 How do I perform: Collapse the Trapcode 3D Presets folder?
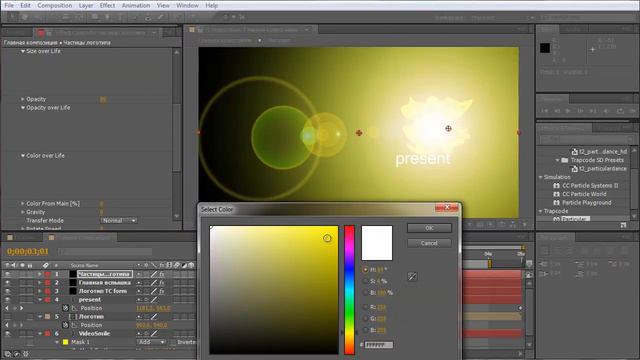coord(558,160)
